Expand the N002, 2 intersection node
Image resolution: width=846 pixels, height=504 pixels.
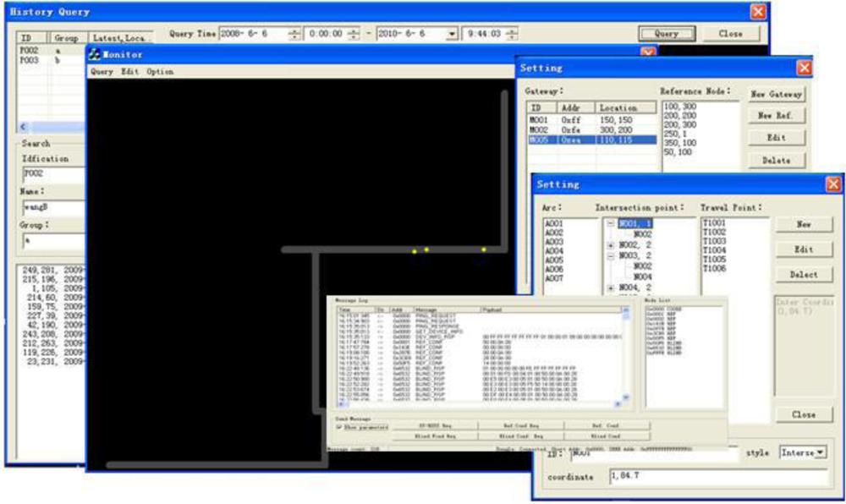point(612,245)
